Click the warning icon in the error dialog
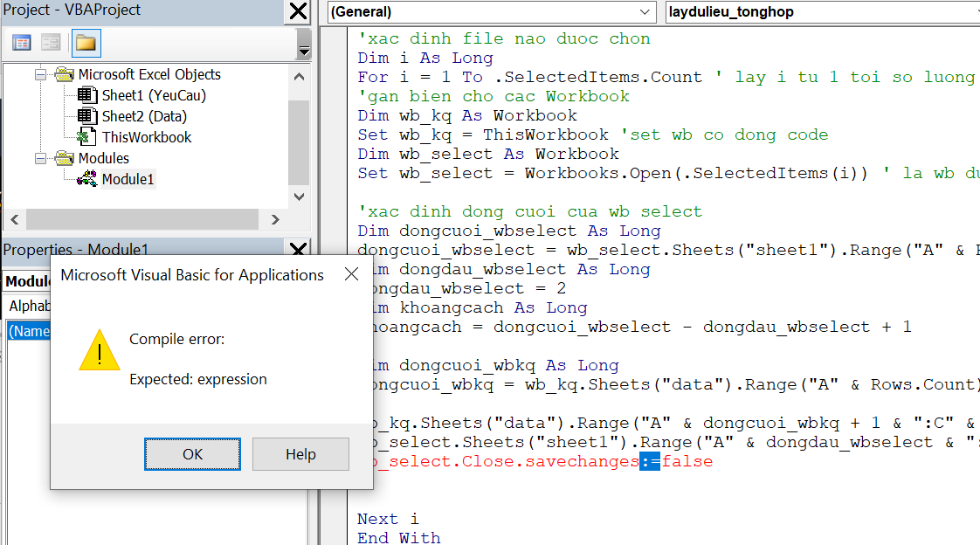Image resolution: width=980 pixels, height=545 pixels. pos(100,350)
